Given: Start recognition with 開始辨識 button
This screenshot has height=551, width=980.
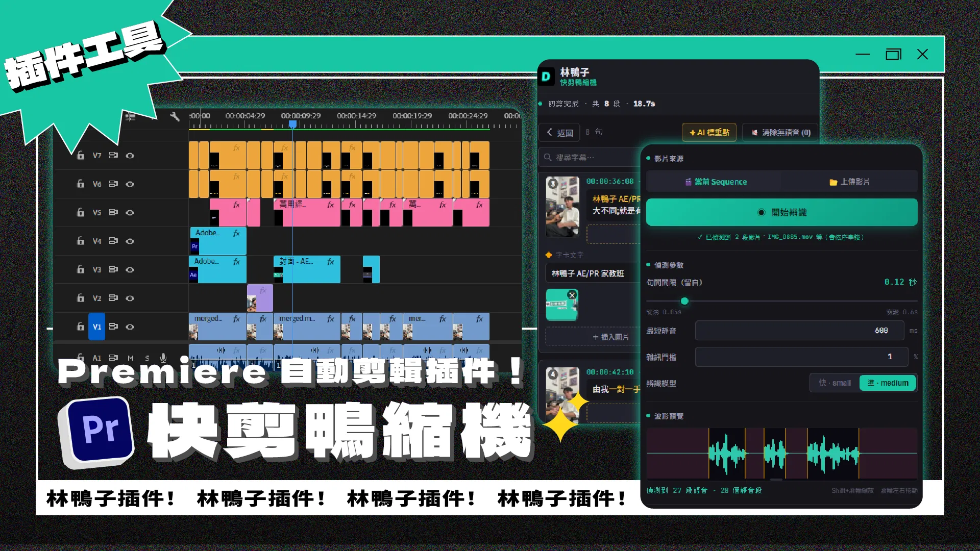Looking at the screenshot, I should 781,212.
